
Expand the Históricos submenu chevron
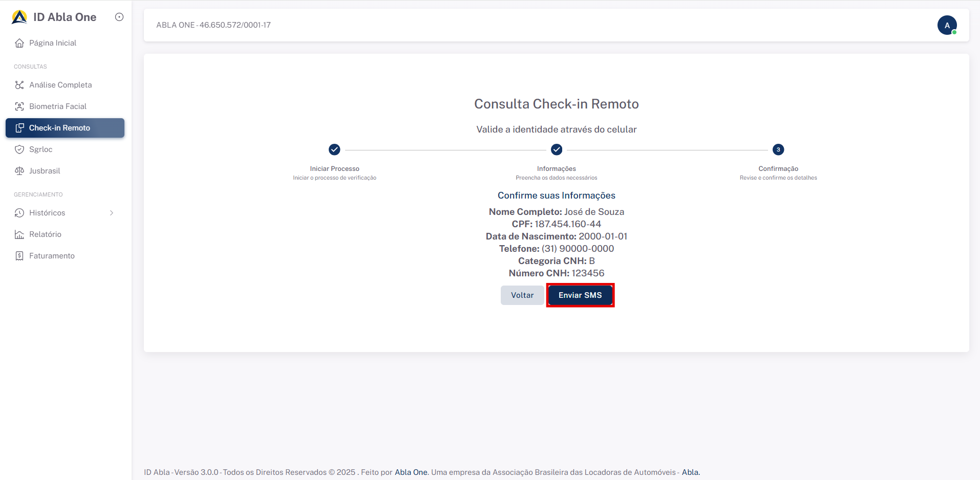click(x=112, y=213)
